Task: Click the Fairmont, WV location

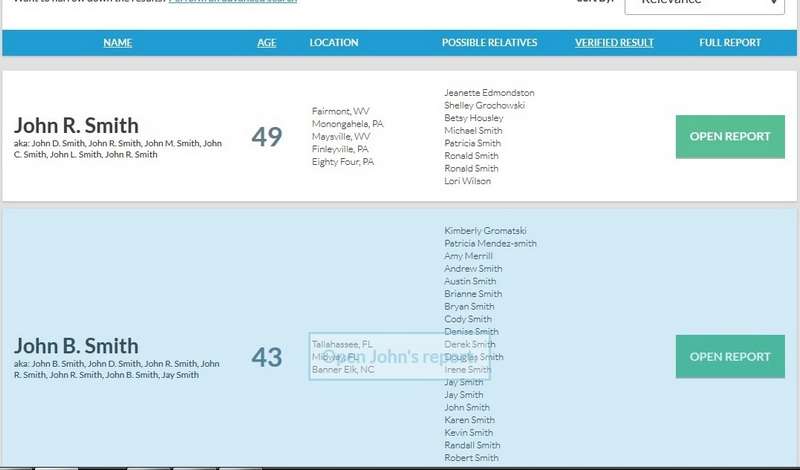Action: 340,111
